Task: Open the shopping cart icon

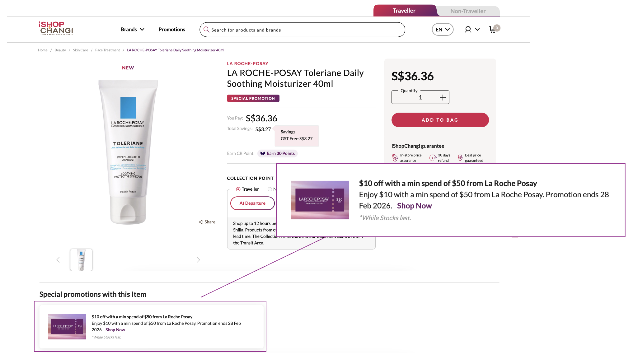Action: (x=492, y=30)
